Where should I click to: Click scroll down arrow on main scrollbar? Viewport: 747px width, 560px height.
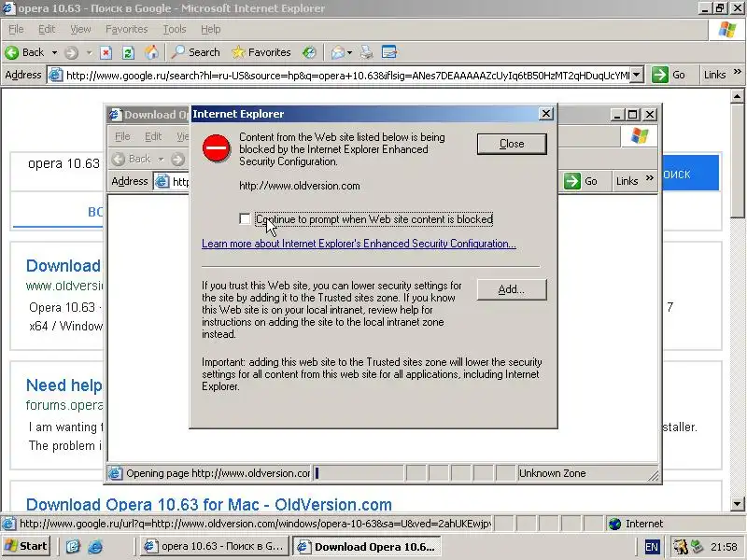click(x=737, y=503)
